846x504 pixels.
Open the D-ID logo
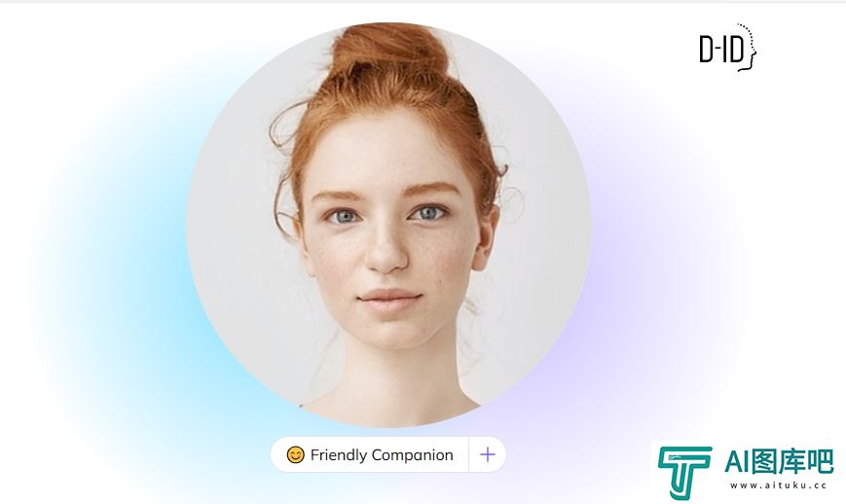[727, 48]
